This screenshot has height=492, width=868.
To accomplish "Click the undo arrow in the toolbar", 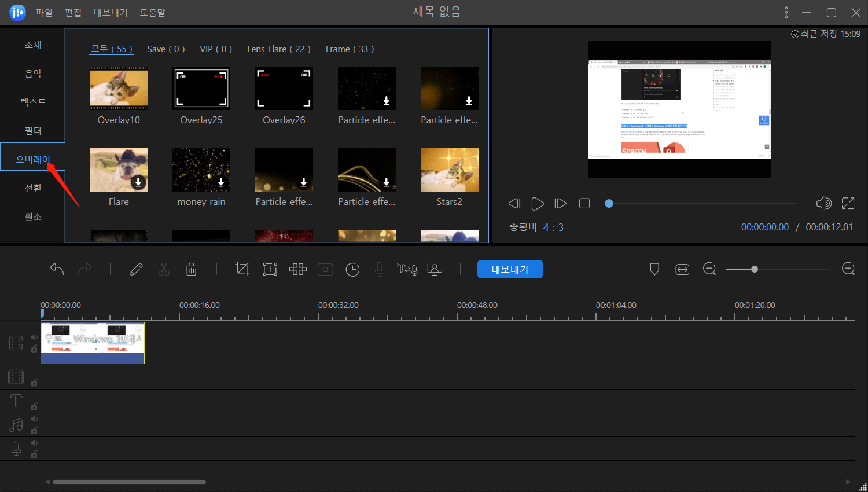I will point(57,269).
